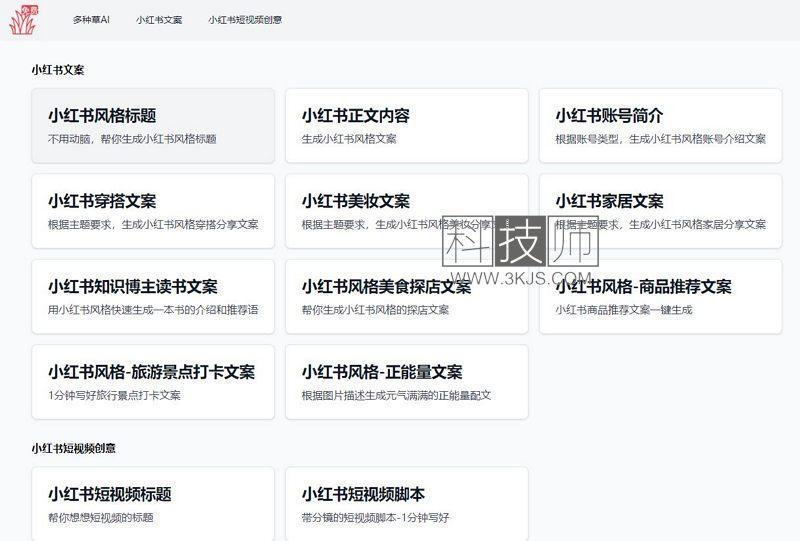This screenshot has width=800, height=541.
Task: Open 小红书风格-商品推荐文案 card
Action: [660, 297]
